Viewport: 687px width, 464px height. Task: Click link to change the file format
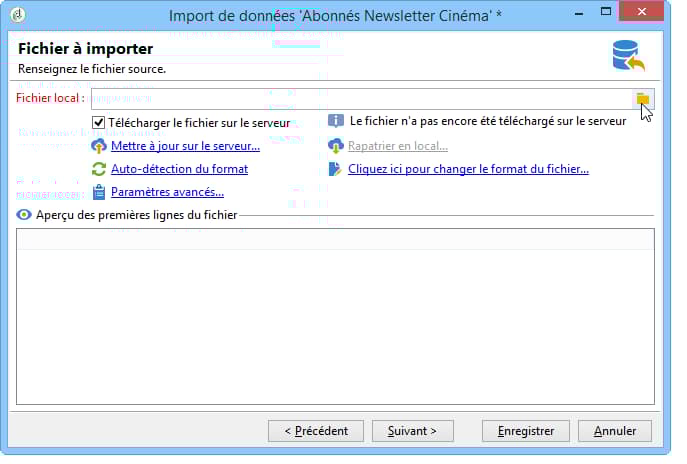[468, 169]
